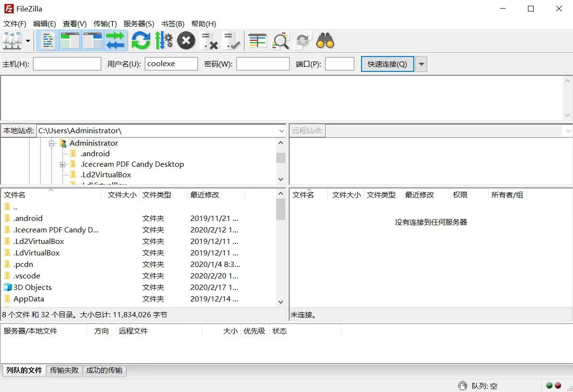Open the 查看(V) menu
Screen dimensions: 573x392
[74, 24]
